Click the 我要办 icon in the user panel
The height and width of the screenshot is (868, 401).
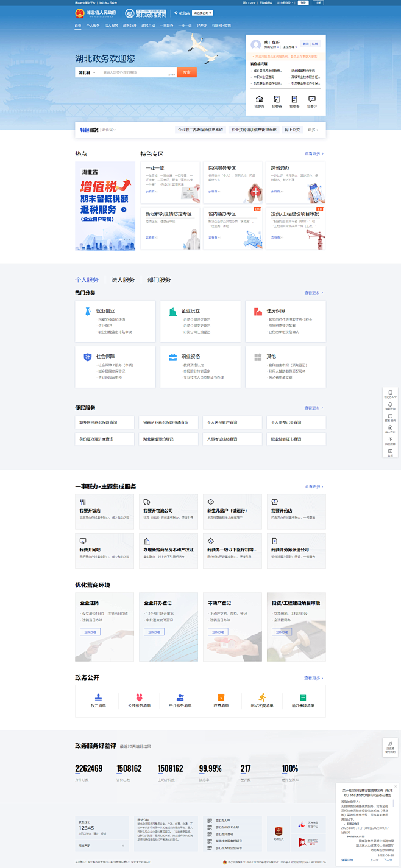coord(260,99)
